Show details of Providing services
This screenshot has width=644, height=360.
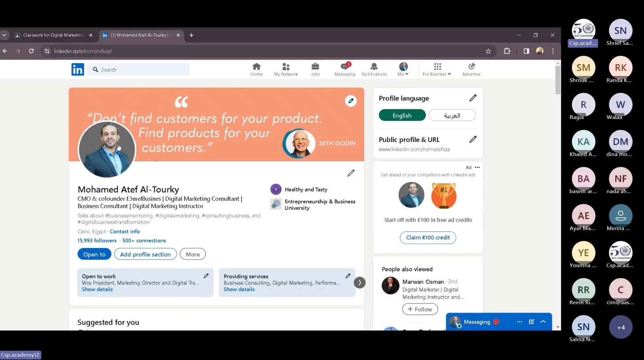coord(239,289)
